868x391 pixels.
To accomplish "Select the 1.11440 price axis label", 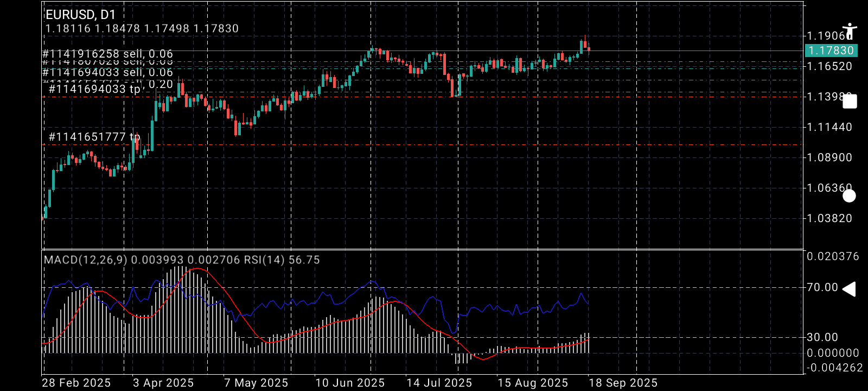I will click(830, 127).
